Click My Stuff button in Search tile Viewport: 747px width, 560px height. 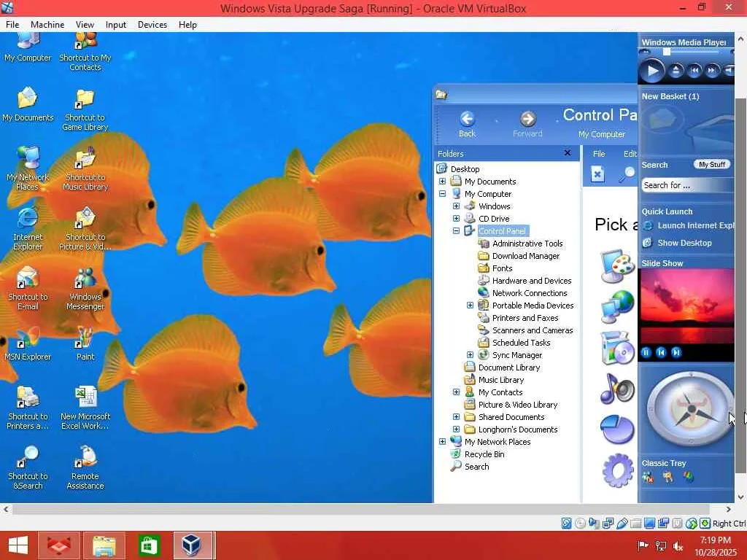click(712, 165)
